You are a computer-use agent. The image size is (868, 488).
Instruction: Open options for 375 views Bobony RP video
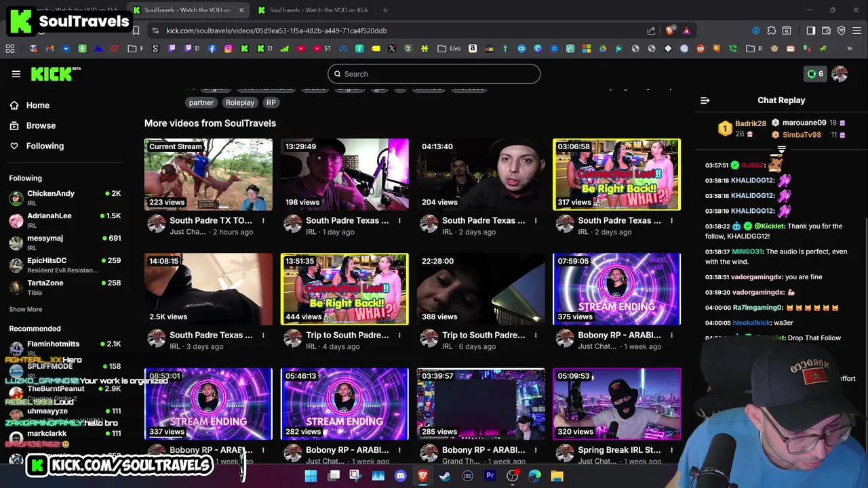tap(672, 335)
